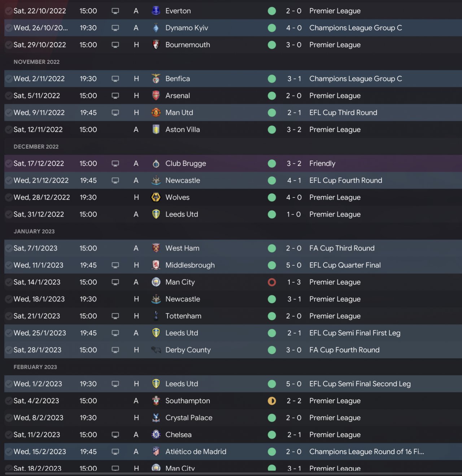Toggle the checkmark beside Sat, 22/10/2022

[x=8, y=11]
